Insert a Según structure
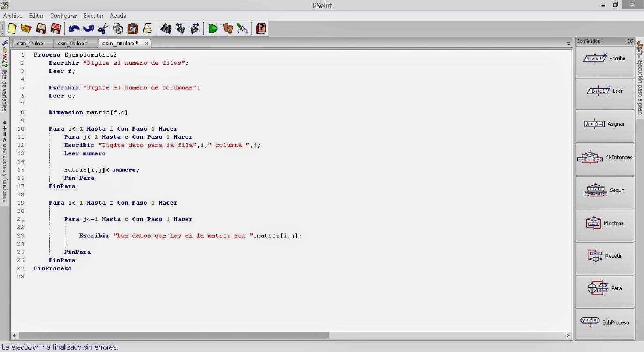644x352 pixels. coord(605,193)
